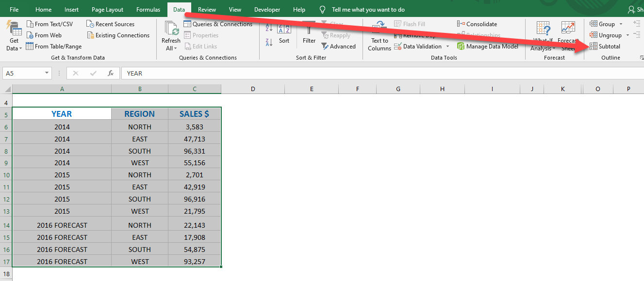The height and width of the screenshot is (281, 644).
Task: Open What-If Analysis
Action: (x=543, y=36)
